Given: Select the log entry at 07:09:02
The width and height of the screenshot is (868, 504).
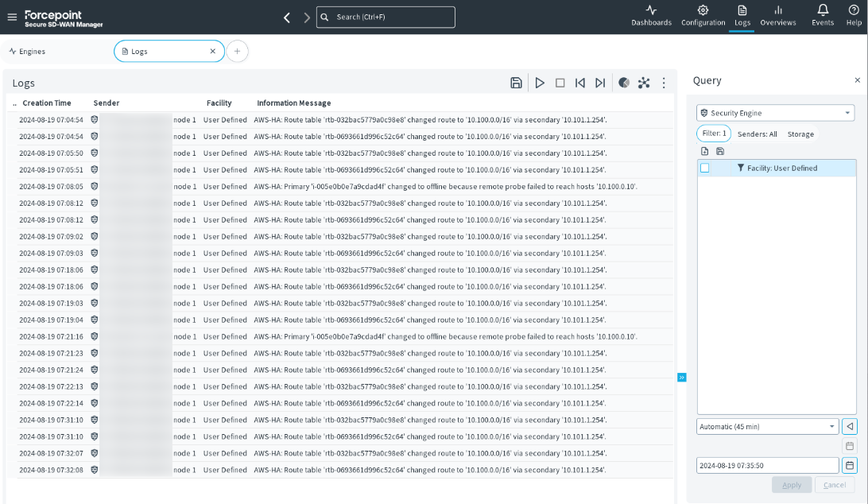Looking at the screenshot, I should click(340, 236).
